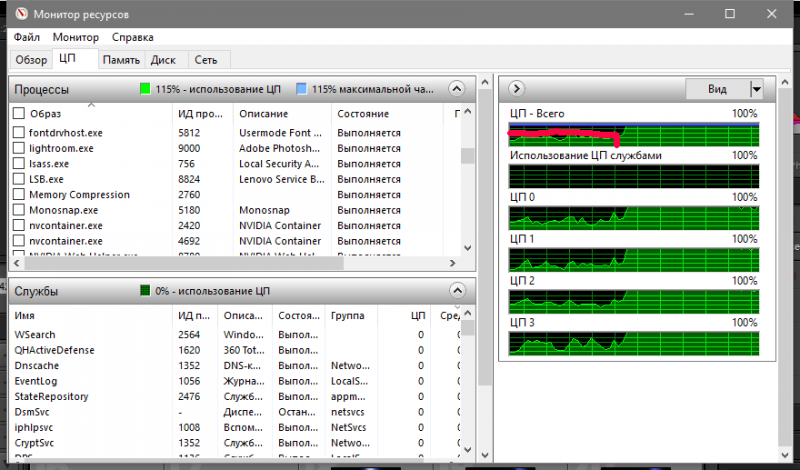This screenshot has width=800, height=470.
Task: Sort processes by Описание column
Action: (264, 113)
